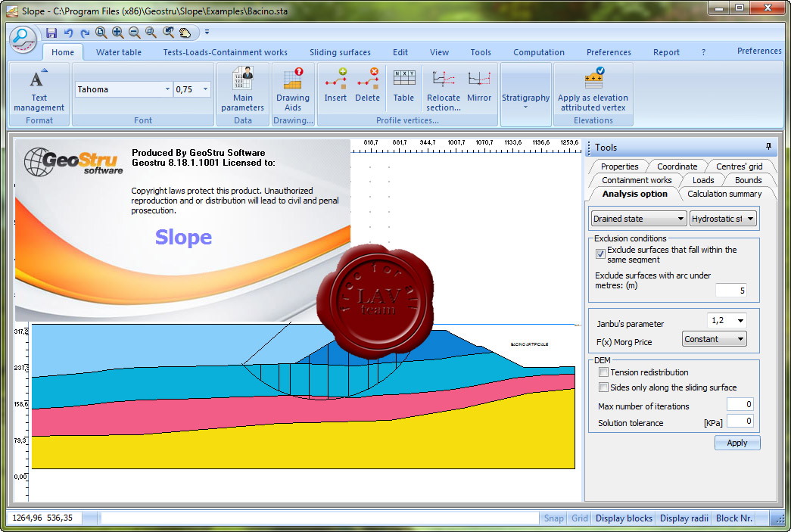The image size is (791, 532).
Task: Open the Drained state dropdown
Action: tap(639, 219)
